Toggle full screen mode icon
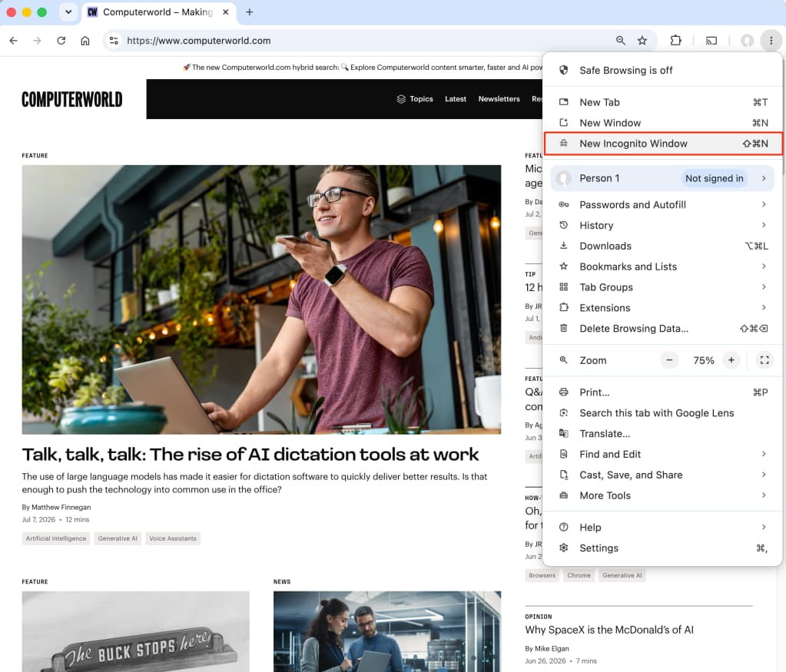The width and height of the screenshot is (786, 672). click(x=764, y=360)
